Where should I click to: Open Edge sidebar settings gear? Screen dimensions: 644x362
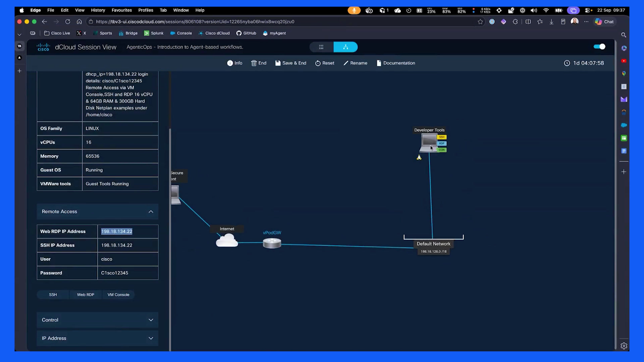click(624, 346)
